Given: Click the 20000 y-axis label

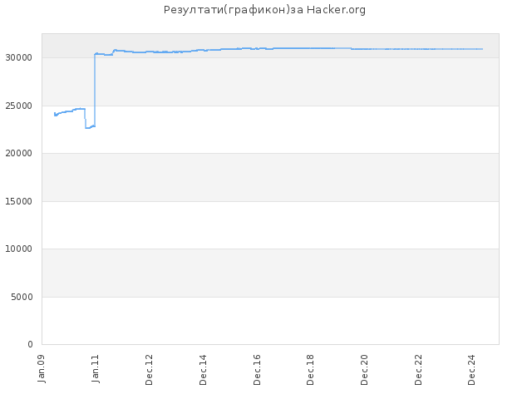Looking at the screenshot, I should [18, 153].
